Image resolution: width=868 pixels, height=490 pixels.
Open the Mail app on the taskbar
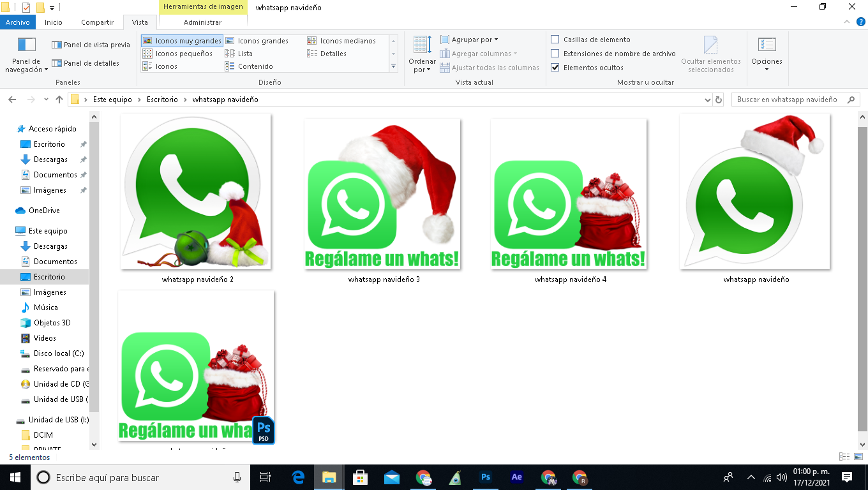391,477
